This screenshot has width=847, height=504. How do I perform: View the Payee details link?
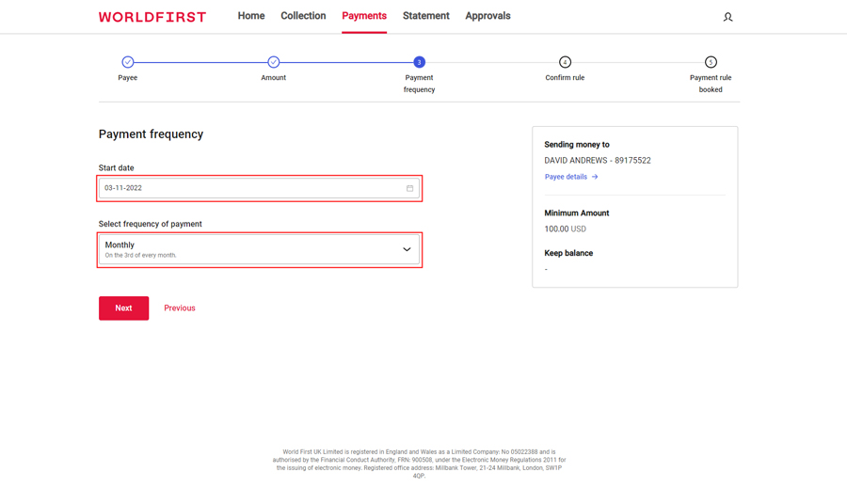[x=566, y=177]
